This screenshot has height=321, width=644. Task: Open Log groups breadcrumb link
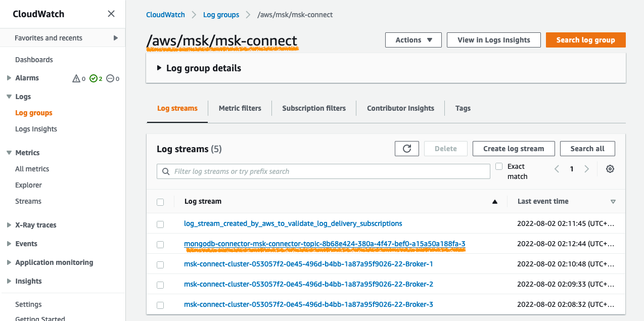click(x=221, y=15)
